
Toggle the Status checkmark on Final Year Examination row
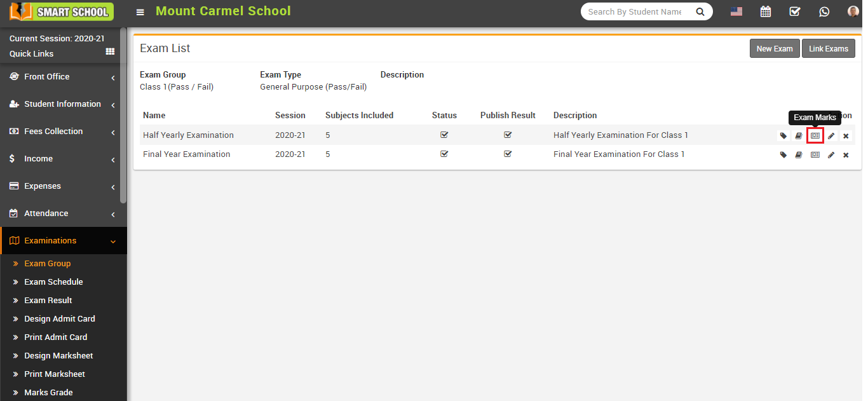pyautogui.click(x=444, y=154)
